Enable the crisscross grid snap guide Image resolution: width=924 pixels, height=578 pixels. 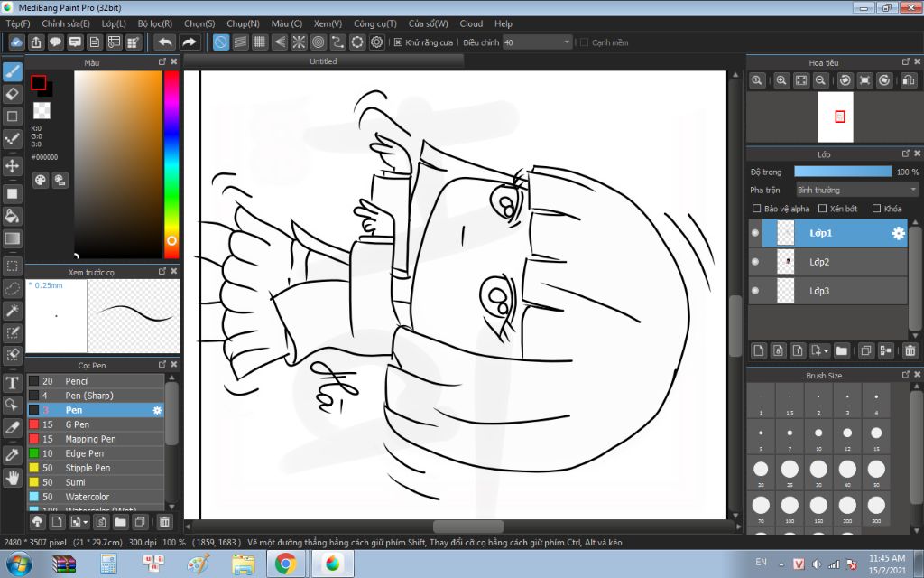260,42
